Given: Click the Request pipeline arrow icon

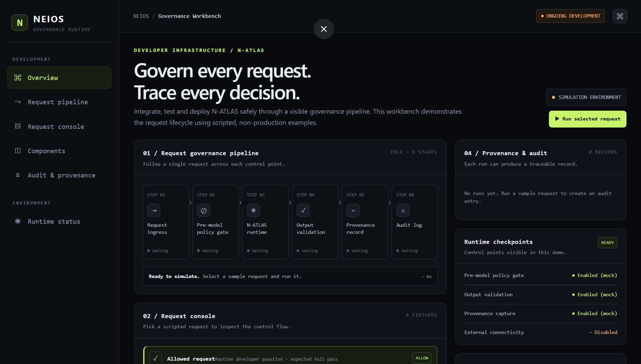Looking at the screenshot, I should (x=18, y=102).
